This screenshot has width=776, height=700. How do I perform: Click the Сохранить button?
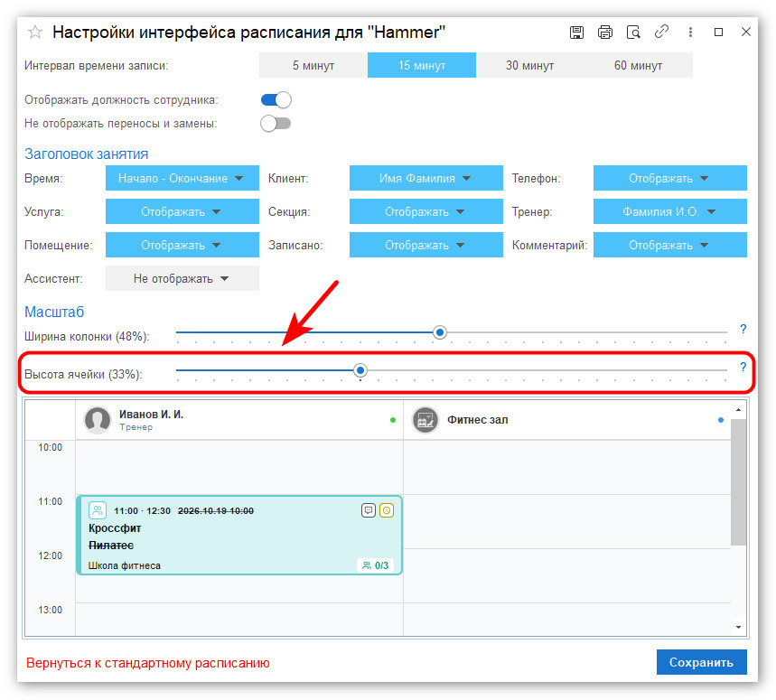coord(701,662)
